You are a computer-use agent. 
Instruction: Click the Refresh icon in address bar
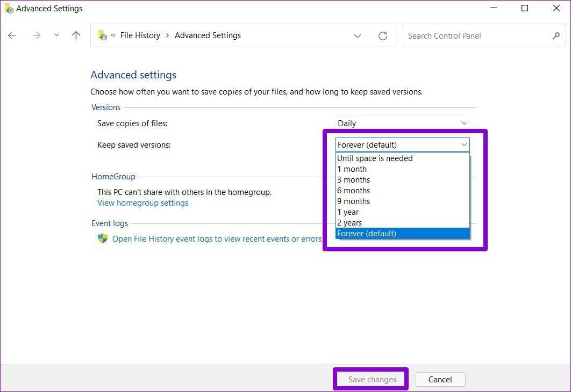382,36
